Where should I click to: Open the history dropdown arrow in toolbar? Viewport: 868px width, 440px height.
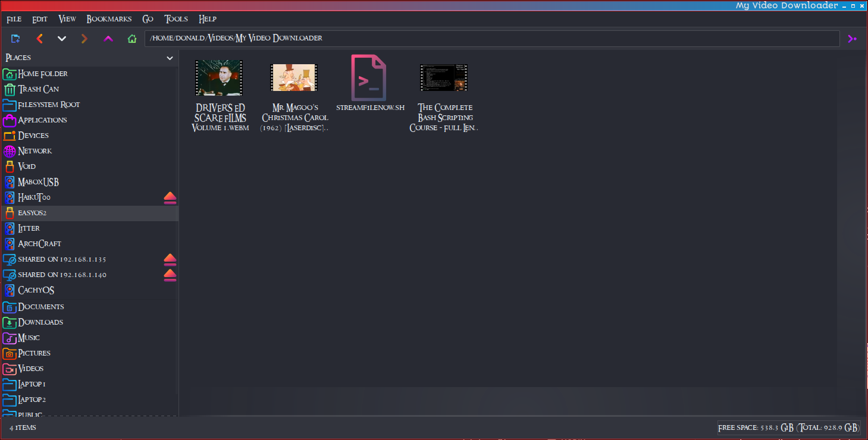(62, 39)
